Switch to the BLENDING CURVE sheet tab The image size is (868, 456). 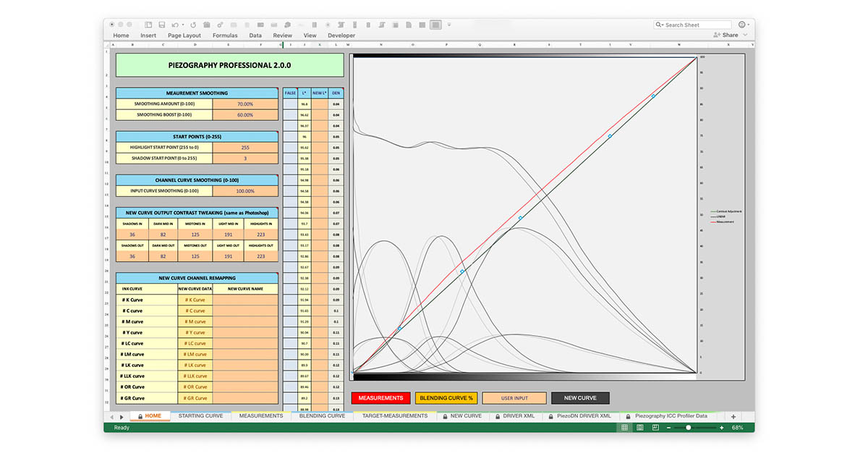pos(321,416)
